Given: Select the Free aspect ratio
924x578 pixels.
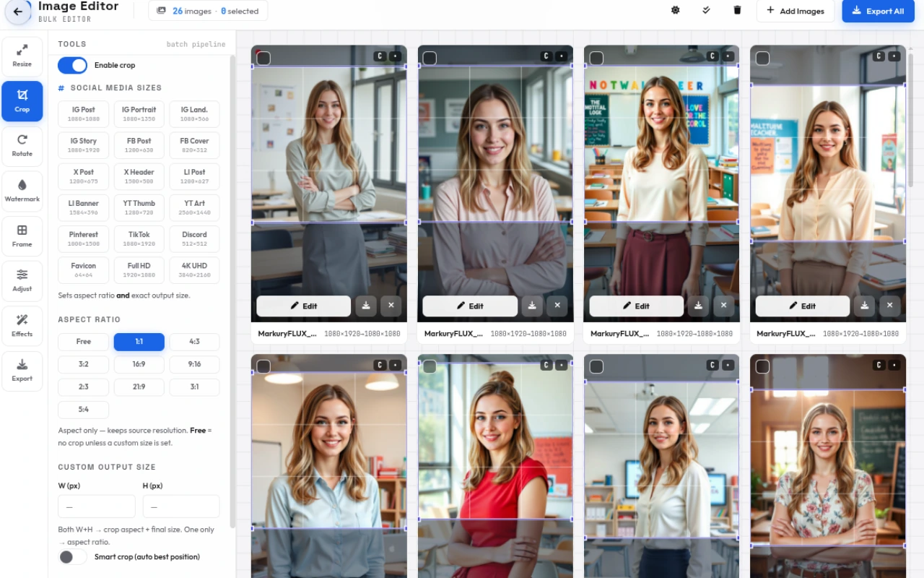Looking at the screenshot, I should coord(84,342).
